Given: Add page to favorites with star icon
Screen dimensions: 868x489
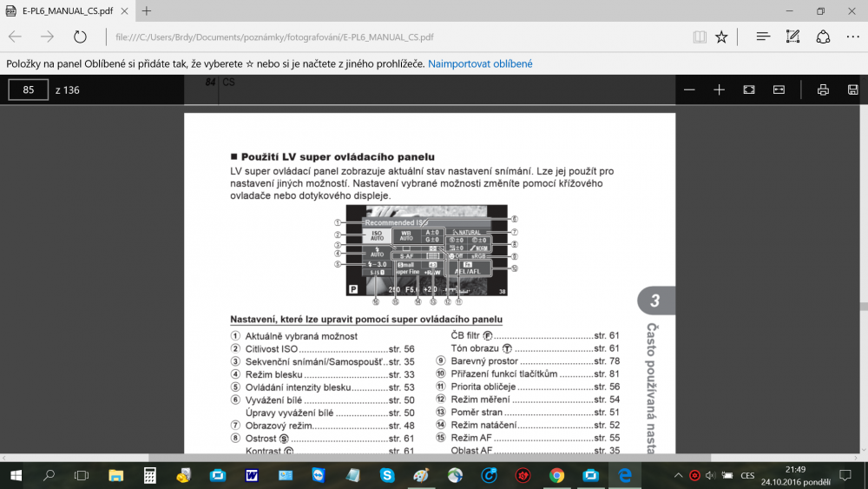Looking at the screenshot, I should point(721,36).
